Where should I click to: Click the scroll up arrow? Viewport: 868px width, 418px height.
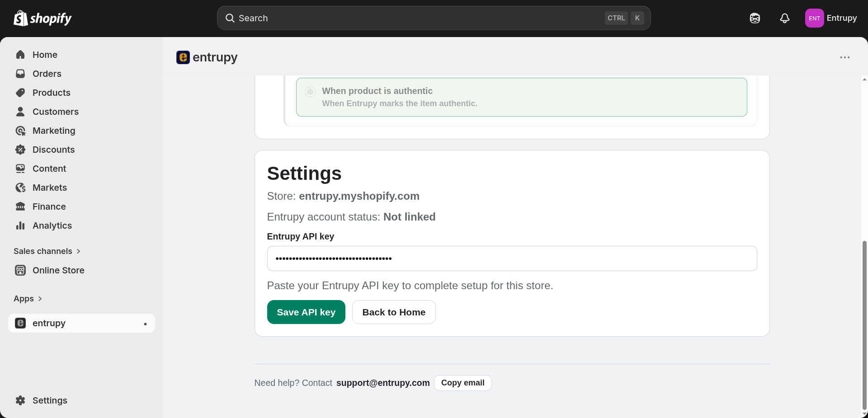(864, 80)
